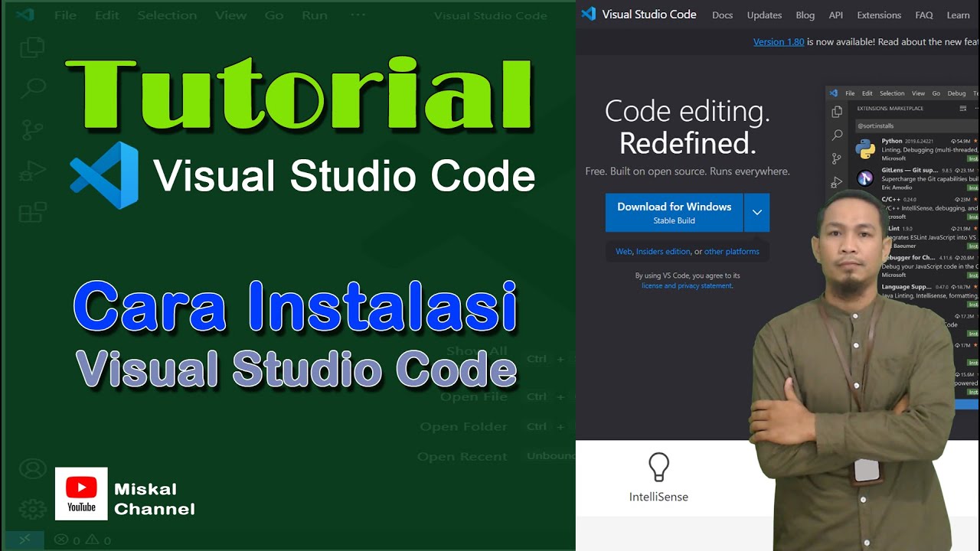The image size is (980, 551).
Task: Click the Manage gear icon in faded VS Code sidebar
Action: click(32, 510)
